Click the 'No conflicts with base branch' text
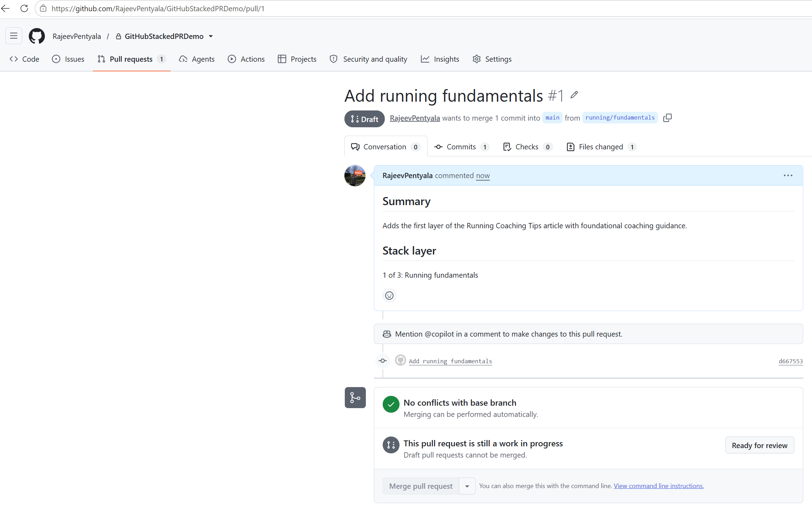The width and height of the screenshot is (812, 507). pos(460,403)
